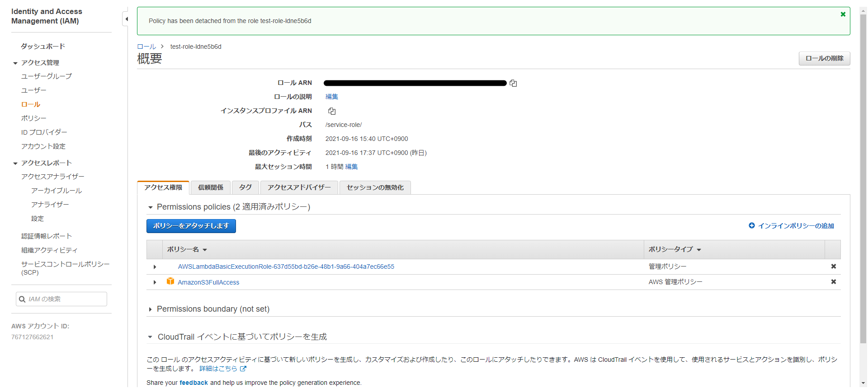Select the アクセス権限 tab
868x388 pixels.
click(163, 187)
